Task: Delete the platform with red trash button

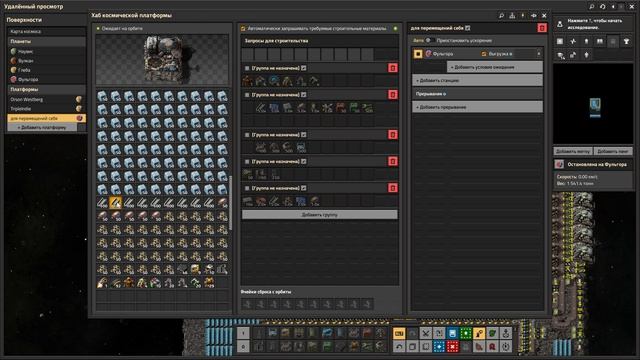Action: point(542,28)
